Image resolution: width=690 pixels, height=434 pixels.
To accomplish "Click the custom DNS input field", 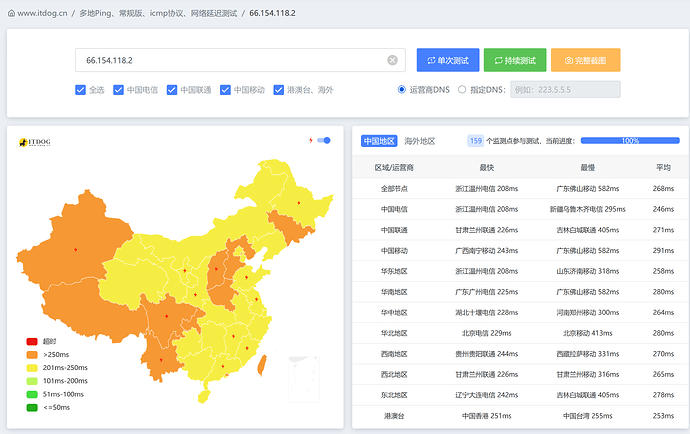I will click(565, 89).
